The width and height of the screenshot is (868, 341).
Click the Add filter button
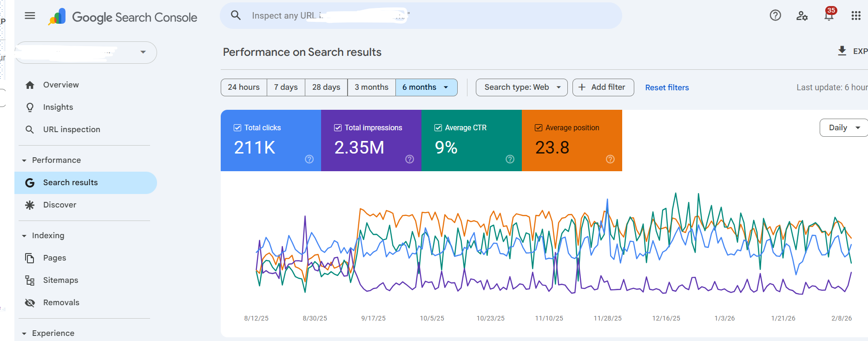pos(603,87)
